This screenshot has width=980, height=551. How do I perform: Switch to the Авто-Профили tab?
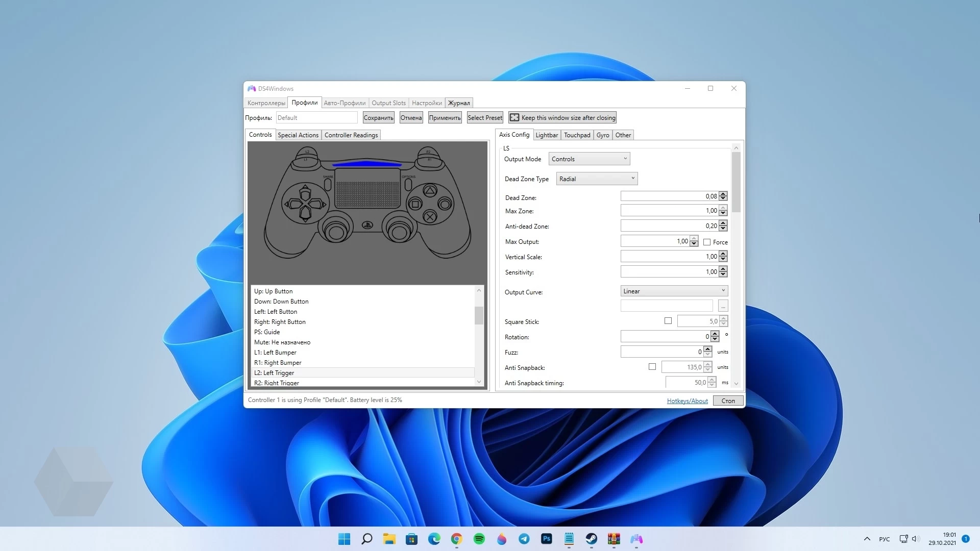click(345, 103)
